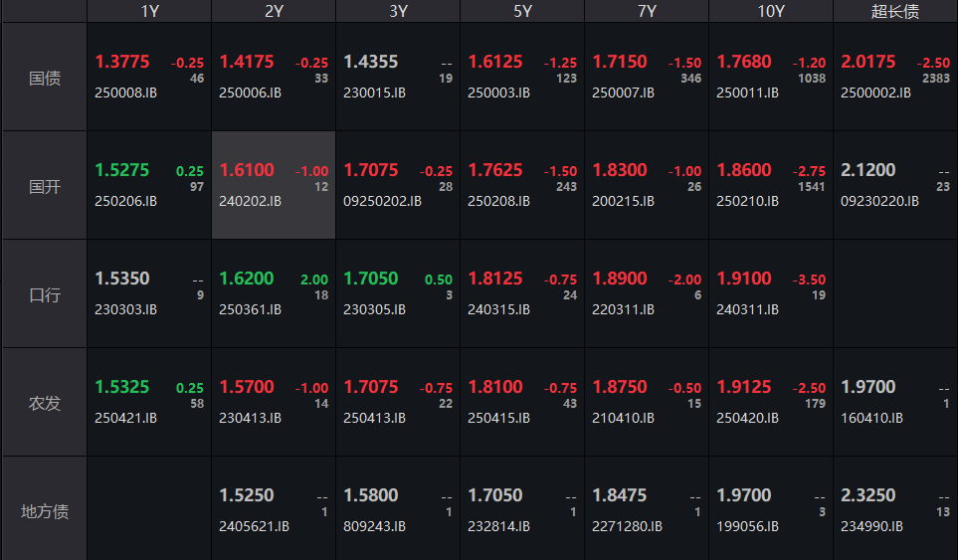
Task: Click the 10Y maturity column header
Action: [x=771, y=11]
